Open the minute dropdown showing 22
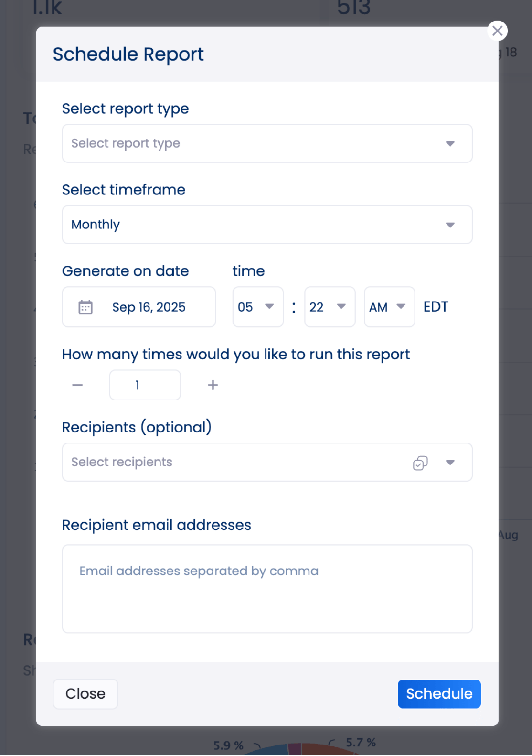Viewport: 532px width, 756px height. click(330, 307)
